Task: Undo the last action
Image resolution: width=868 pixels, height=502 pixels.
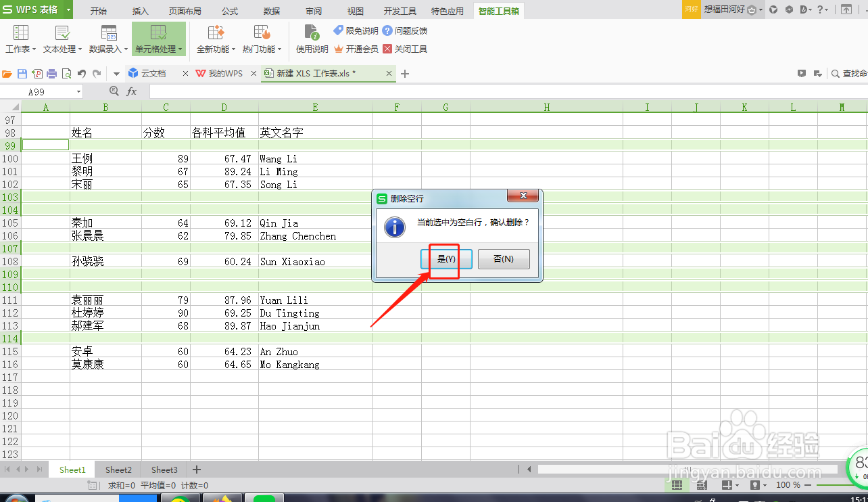Action: click(x=82, y=74)
